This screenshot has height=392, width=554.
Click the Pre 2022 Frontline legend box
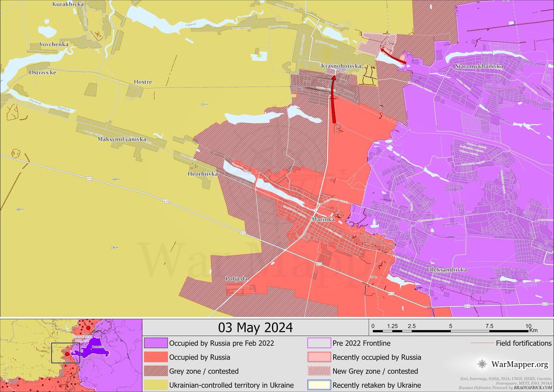(319, 343)
